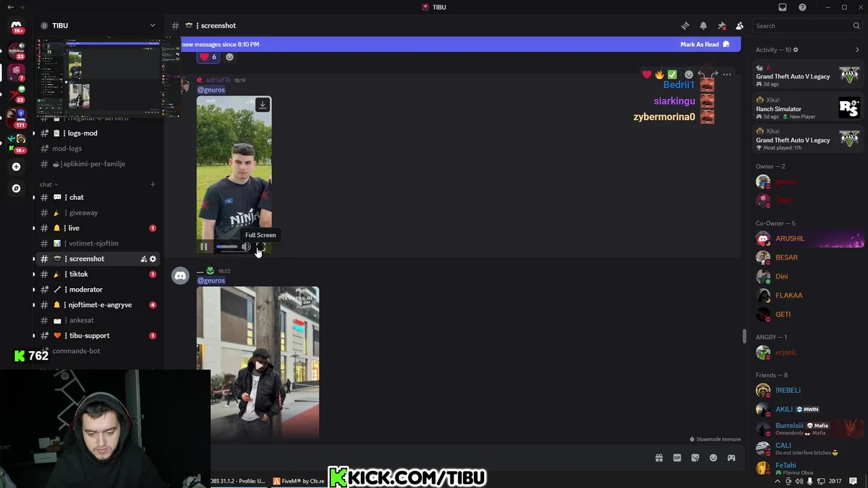The height and width of the screenshot is (488, 868).
Task: Open the Apps game controller icon
Action: point(731,458)
